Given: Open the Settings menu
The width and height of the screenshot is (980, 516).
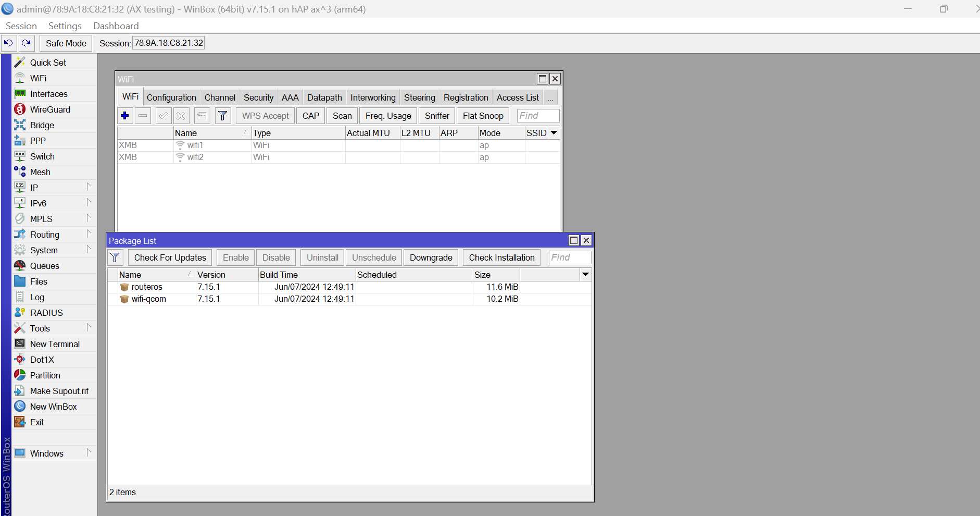Looking at the screenshot, I should click(x=65, y=26).
